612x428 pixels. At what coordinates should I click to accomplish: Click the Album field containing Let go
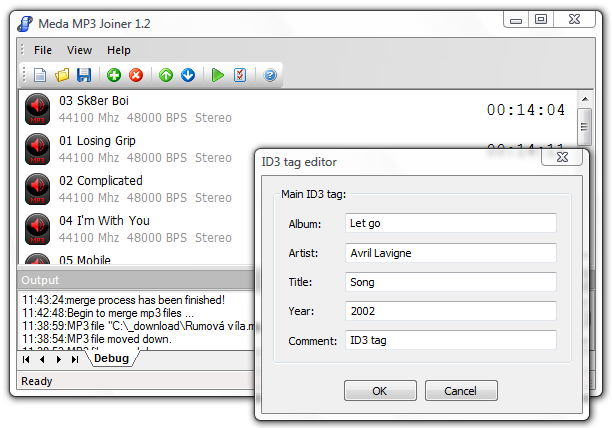451,223
